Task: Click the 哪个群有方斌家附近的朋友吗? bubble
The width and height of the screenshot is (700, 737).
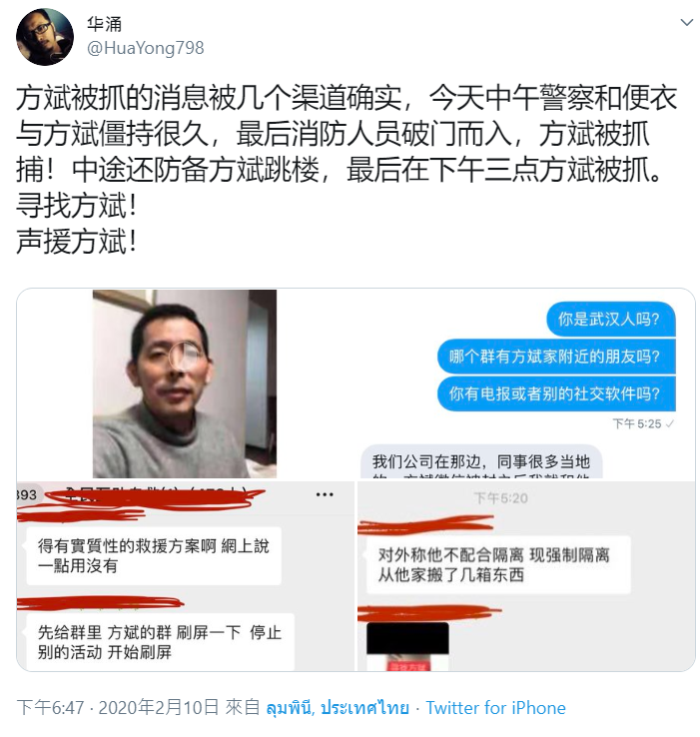Action: 556,357
